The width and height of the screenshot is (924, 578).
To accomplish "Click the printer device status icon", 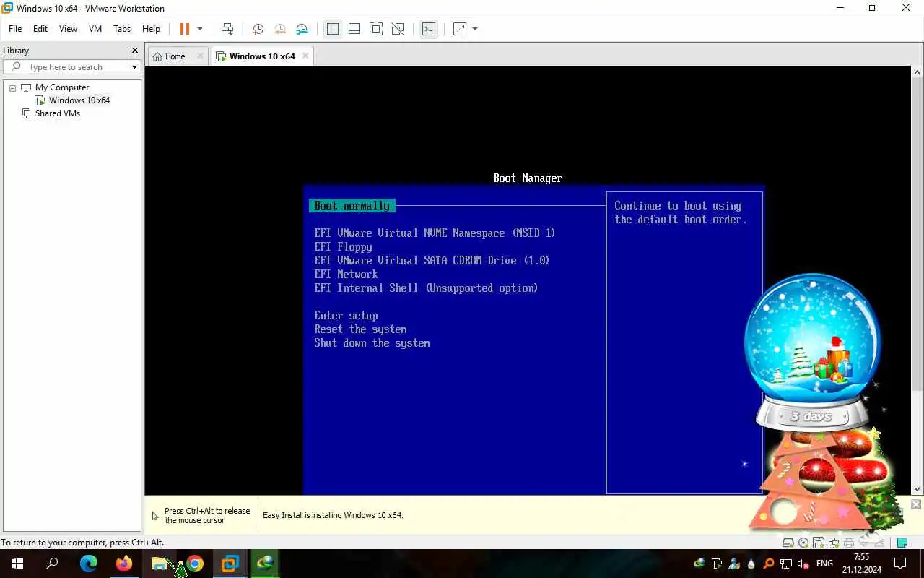I will [849, 543].
